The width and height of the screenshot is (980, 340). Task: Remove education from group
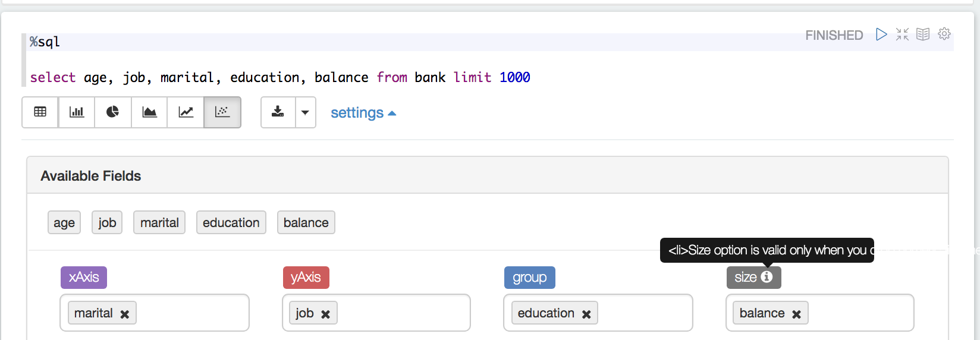586,314
